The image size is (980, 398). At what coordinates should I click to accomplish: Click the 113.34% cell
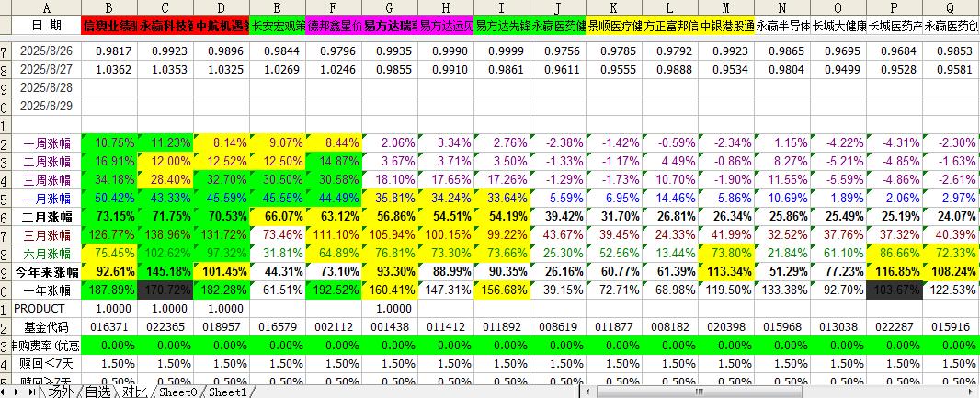click(726, 272)
